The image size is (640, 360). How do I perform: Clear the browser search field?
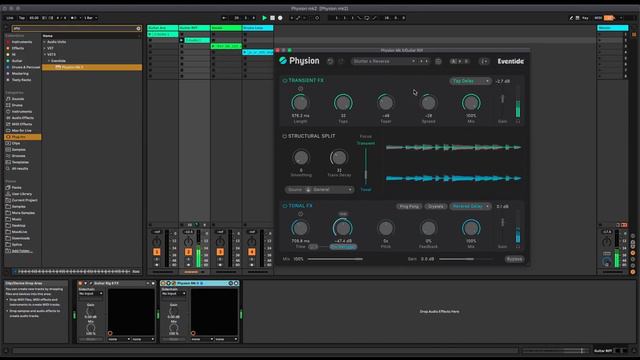pos(138,29)
